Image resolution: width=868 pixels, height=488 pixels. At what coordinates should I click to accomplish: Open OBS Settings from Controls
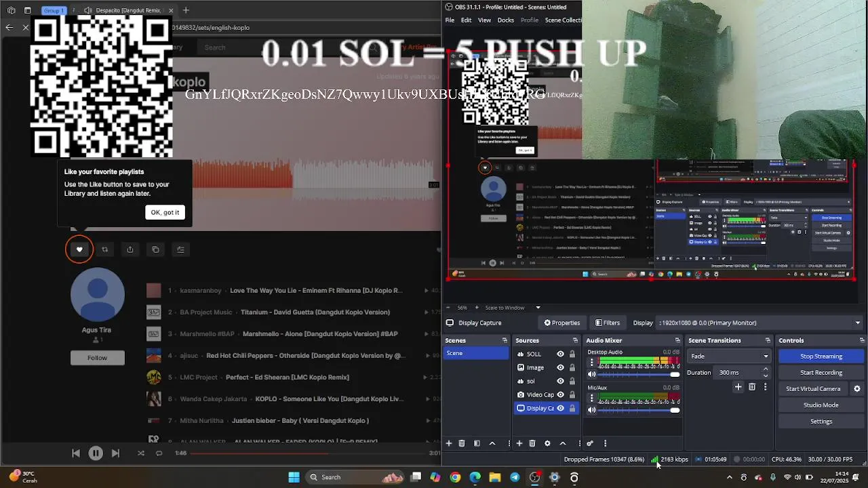coord(821,422)
